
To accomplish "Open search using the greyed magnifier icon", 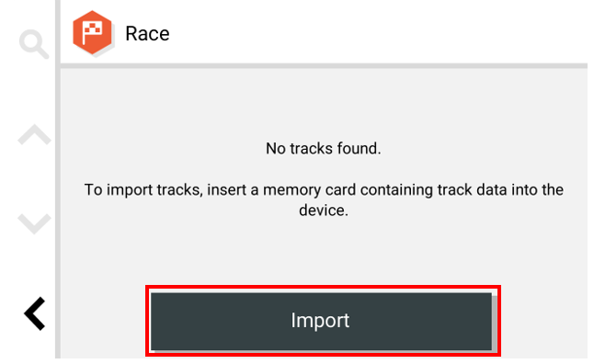I will click(34, 44).
